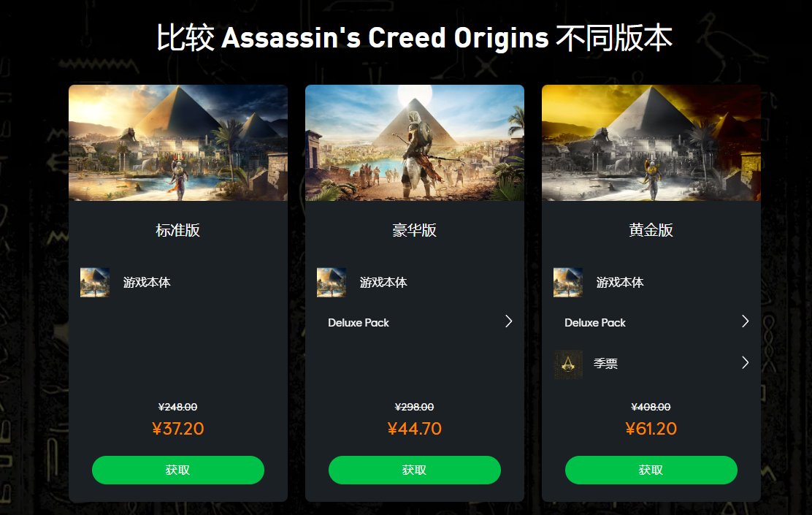This screenshot has width=812, height=515.
Task: Expand Deluxe Pack chevron in 黄金版 card
Action: tap(746, 321)
